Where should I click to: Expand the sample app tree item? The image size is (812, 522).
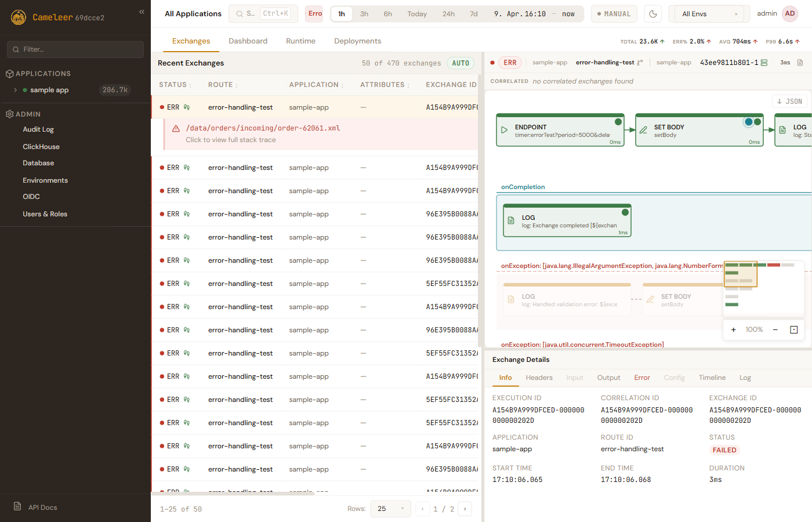point(15,90)
